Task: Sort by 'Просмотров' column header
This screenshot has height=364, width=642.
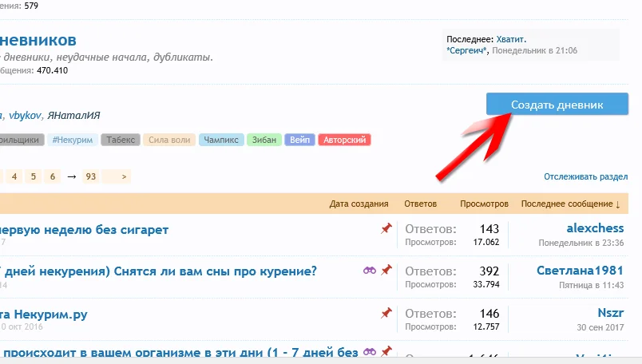Action: point(484,204)
